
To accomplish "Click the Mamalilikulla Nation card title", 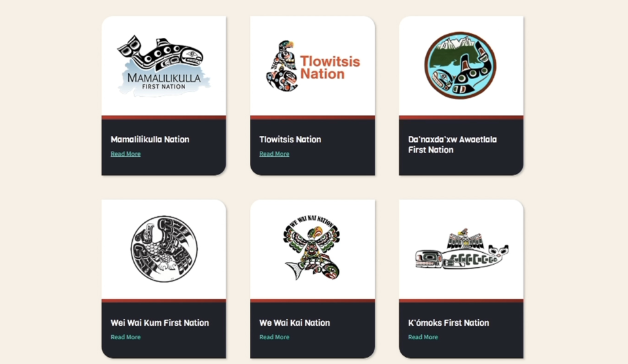I will coord(150,139).
